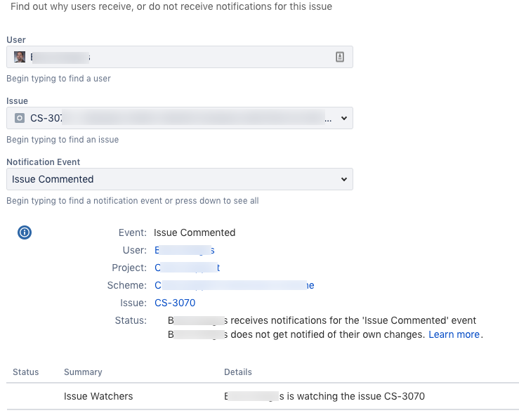This screenshot has width=519, height=420.
Task: Click the Details column header
Action: (x=238, y=372)
